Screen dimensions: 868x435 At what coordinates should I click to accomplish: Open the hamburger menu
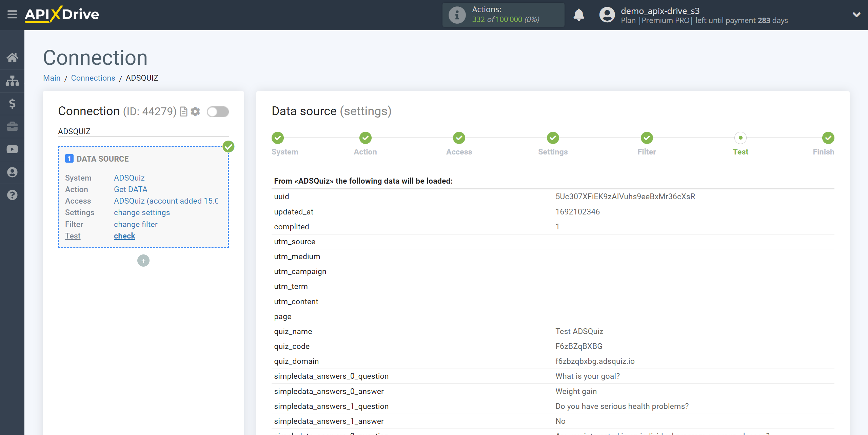(x=12, y=15)
